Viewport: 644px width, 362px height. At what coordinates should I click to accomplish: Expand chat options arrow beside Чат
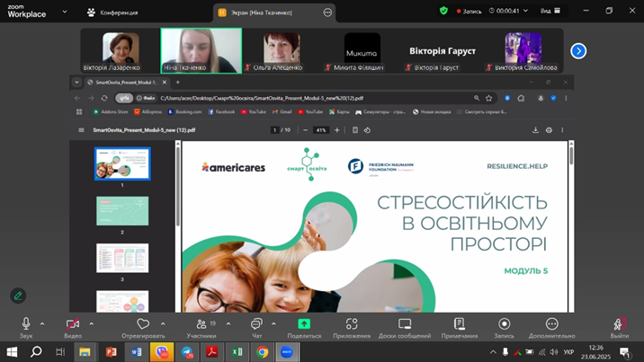(x=273, y=324)
